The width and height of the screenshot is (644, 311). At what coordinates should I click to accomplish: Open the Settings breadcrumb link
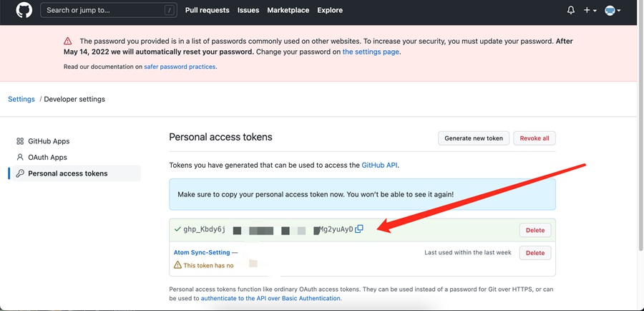tap(21, 99)
